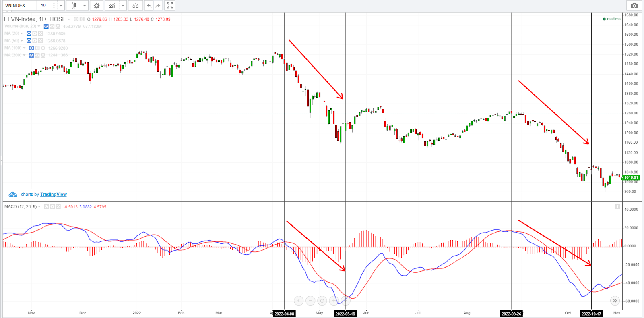
Task: Toggle visibility of the VN-Index main series
Action: pos(76,19)
